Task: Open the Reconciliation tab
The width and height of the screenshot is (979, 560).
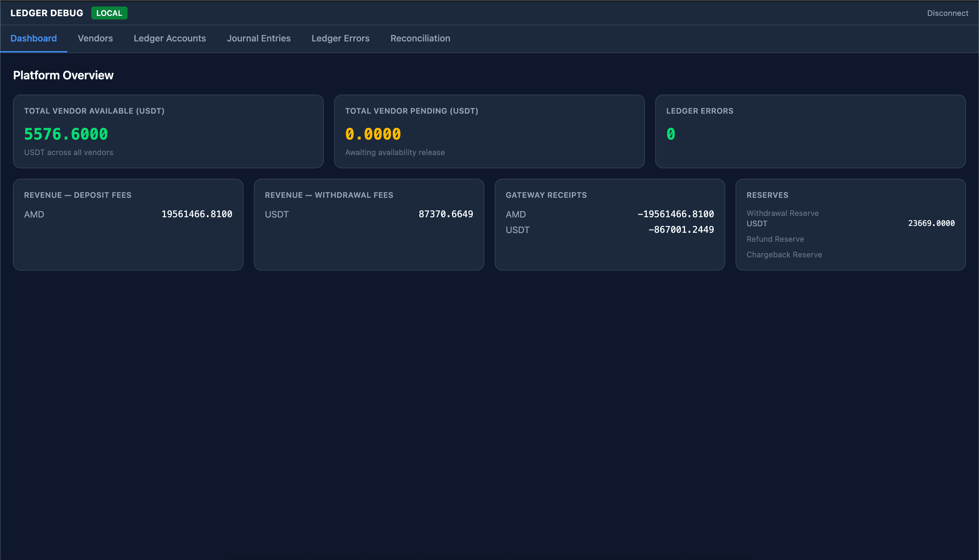Action: [x=420, y=39]
